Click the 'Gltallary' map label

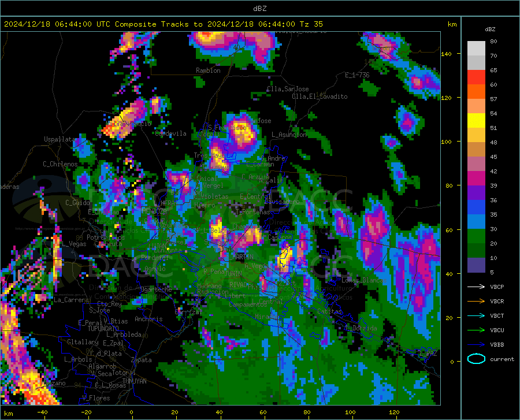(83, 342)
